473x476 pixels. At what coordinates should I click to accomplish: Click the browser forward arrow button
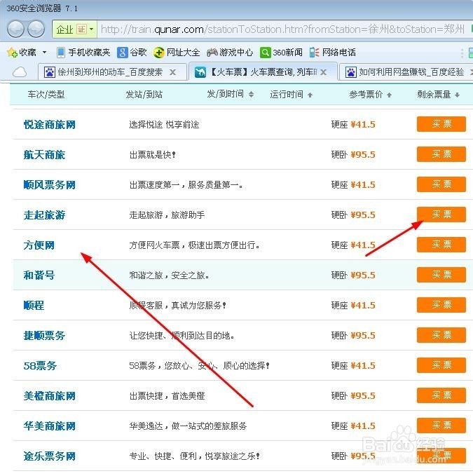[36, 29]
